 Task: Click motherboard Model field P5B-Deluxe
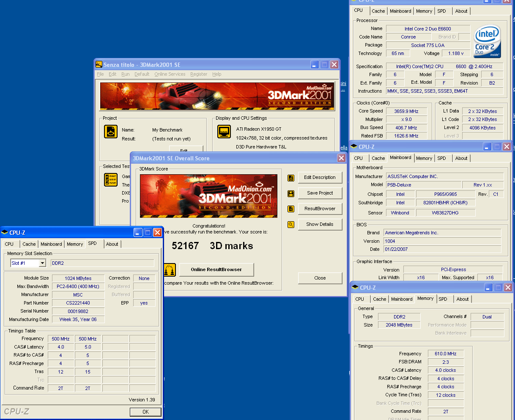(423, 185)
